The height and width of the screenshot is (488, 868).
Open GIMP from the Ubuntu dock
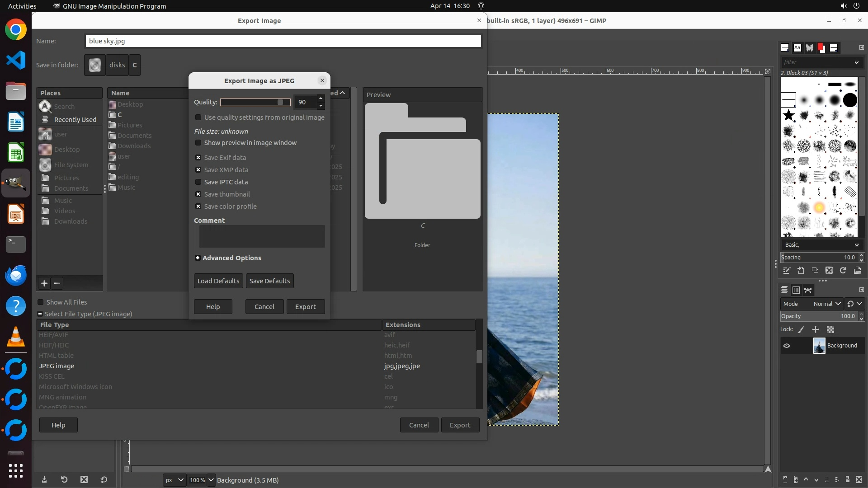point(16,183)
